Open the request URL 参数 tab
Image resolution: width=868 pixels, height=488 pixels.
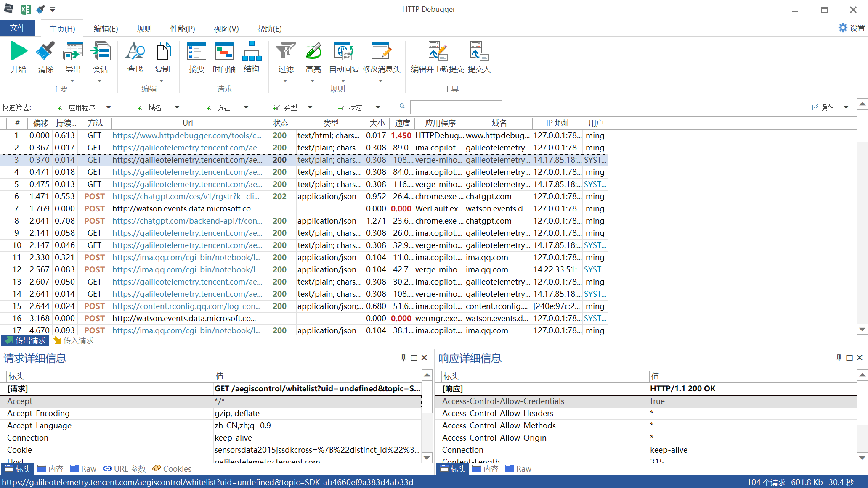pyautogui.click(x=125, y=469)
